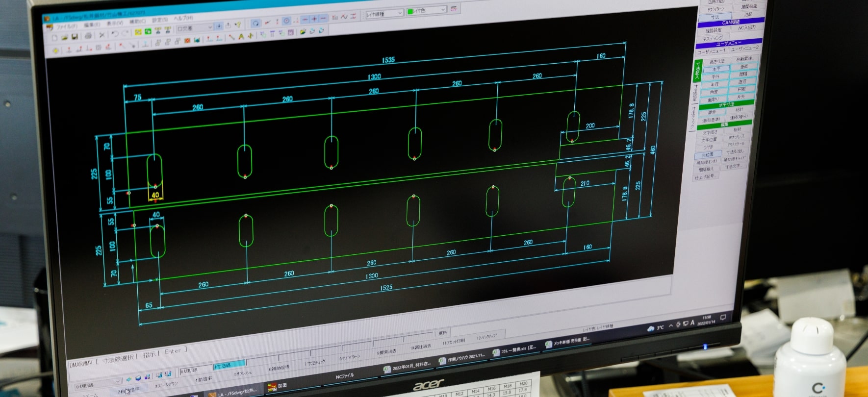The height and width of the screenshot is (397, 868).
Task: Select the highlighted 1寸法線 function key
Action: pyautogui.click(x=229, y=365)
